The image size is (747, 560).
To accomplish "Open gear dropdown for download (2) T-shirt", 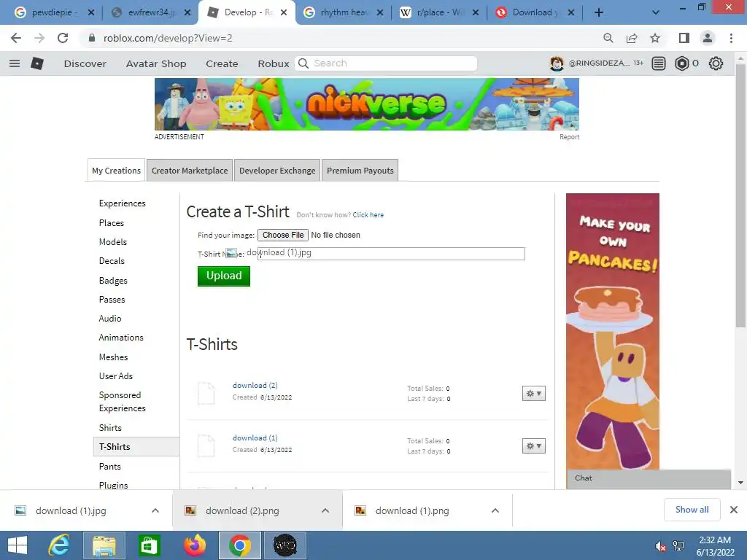I will coord(533,393).
